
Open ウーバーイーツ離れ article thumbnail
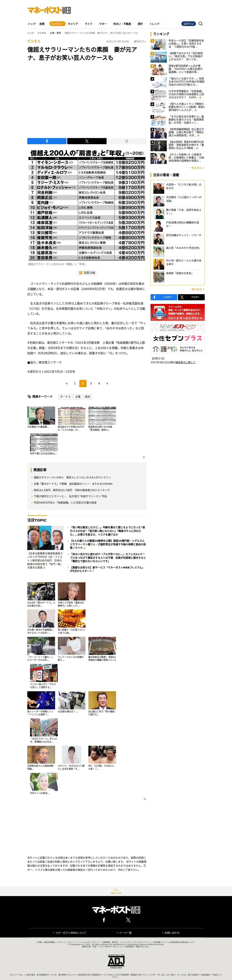(41, 646)
